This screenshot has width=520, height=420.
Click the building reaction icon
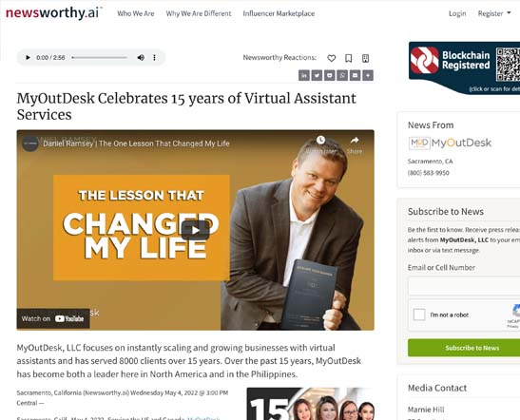365,58
